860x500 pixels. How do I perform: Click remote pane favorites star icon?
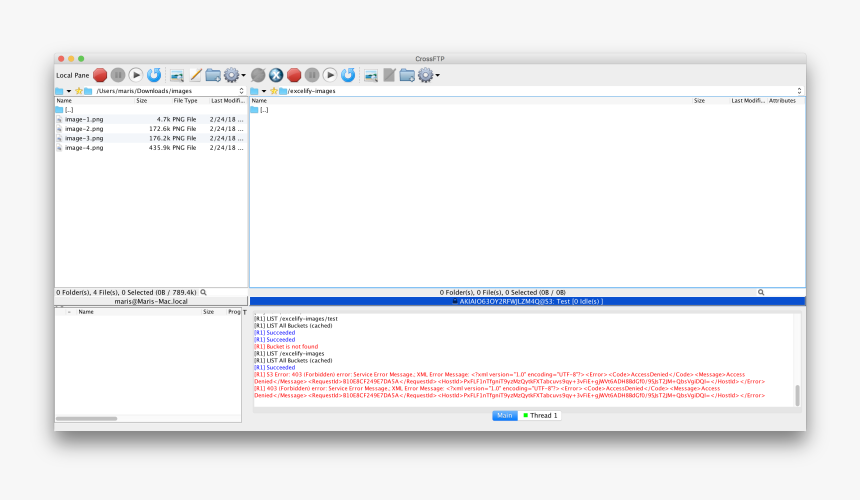[x=274, y=91]
